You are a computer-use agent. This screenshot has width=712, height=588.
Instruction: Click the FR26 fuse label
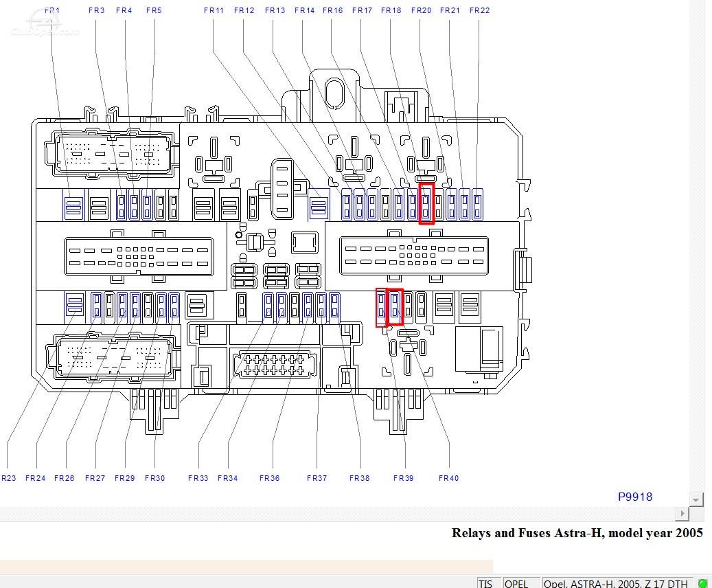coord(64,478)
